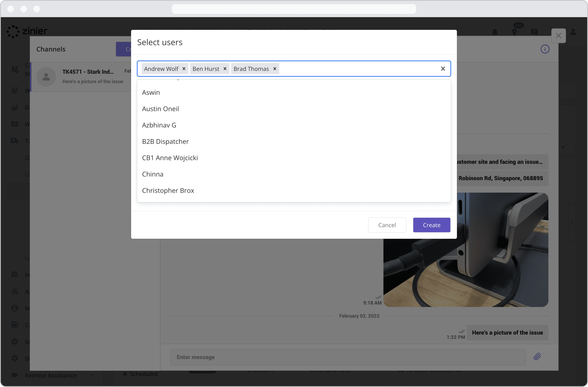Screen dimensions: 588x387
Task: Click the Create button
Action: pos(431,225)
